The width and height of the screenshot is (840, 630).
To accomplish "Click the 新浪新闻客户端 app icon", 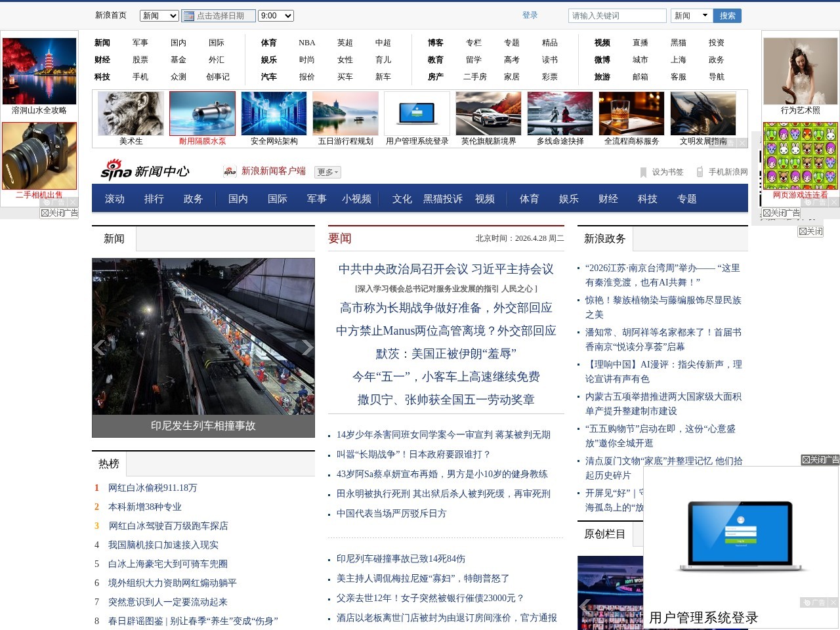I will (x=230, y=171).
